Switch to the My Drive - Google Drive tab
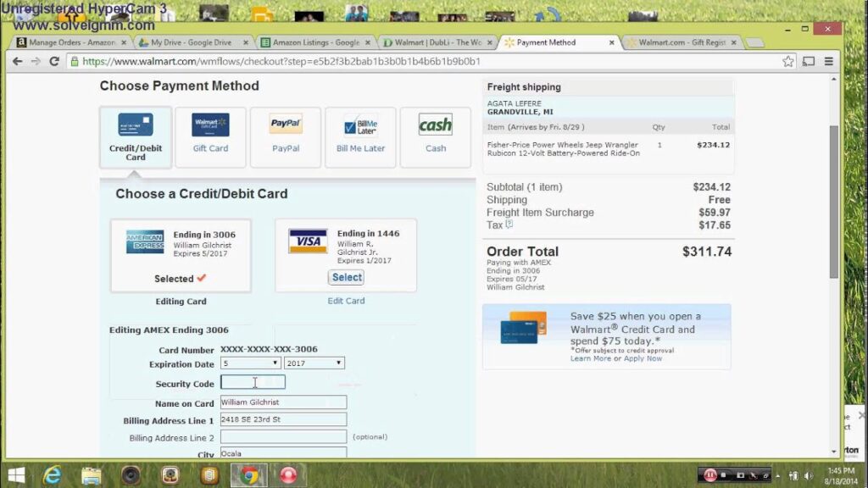868x488 pixels. (191, 42)
